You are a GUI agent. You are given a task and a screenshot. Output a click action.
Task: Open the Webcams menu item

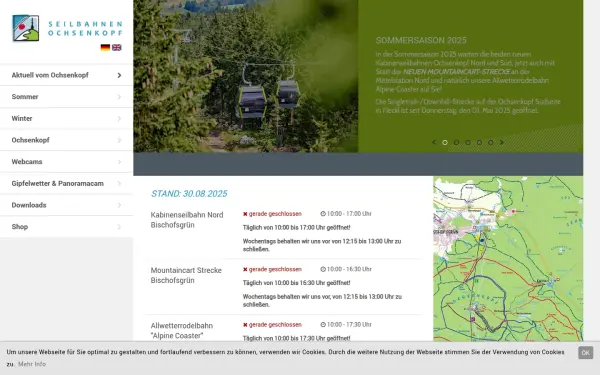click(66, 162)
